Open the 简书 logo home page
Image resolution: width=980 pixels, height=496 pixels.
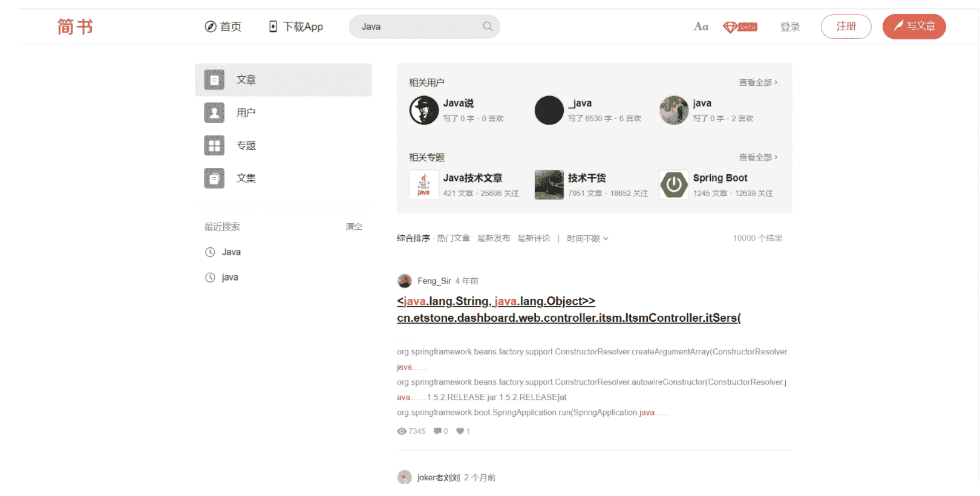coord(75,27)
